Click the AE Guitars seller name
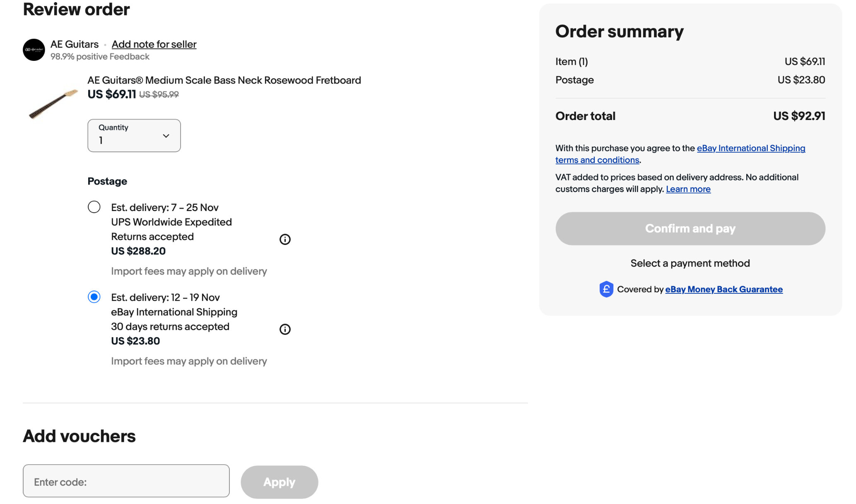 click(75, 44)
